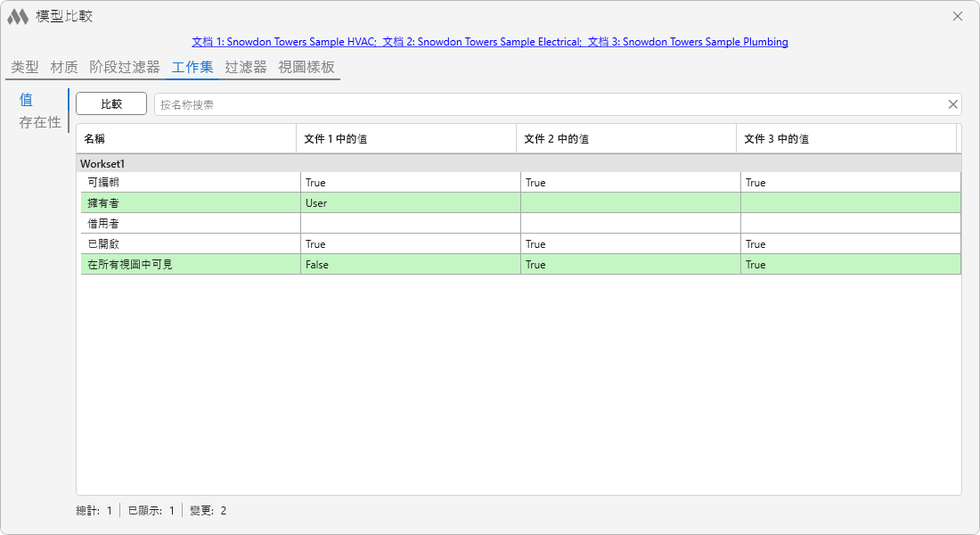The image size is (980, 535).
Task: Click 文件 2 True value in 可編輯 row
Action: 535,183
